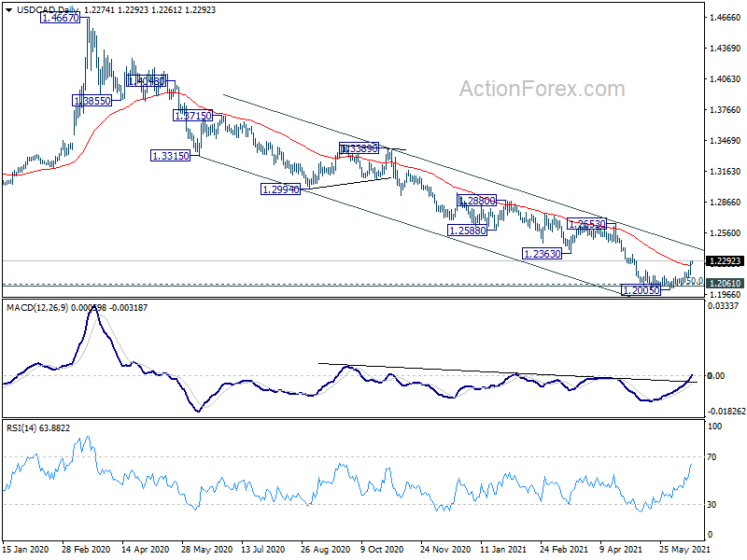Click the MACD 0.00 axis label
Viewport: 747px width, 560px height.
point(716,376)
